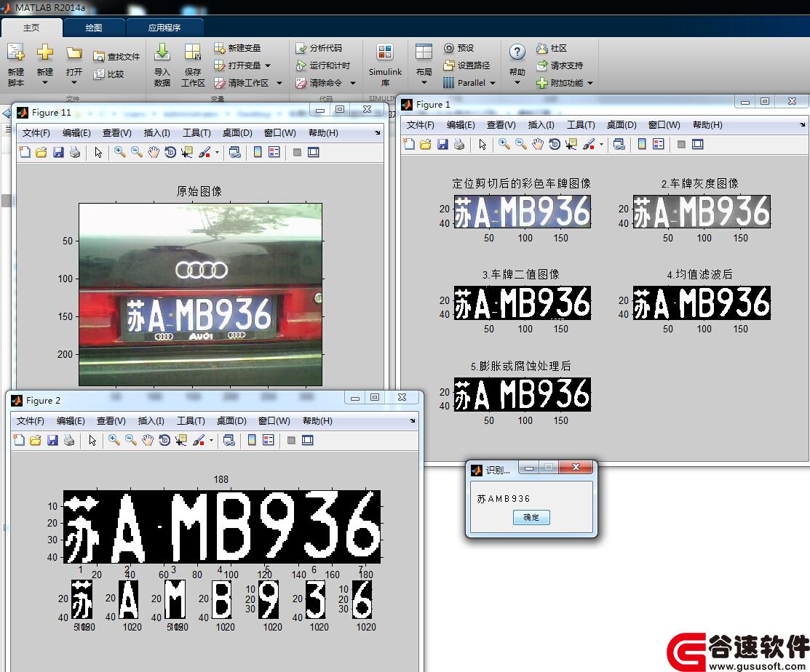Toggle Brush data tool in Figure 2
This screenshot has height=672, width=810.
[198, 440]
